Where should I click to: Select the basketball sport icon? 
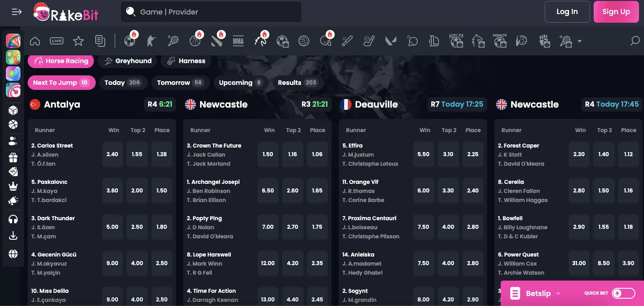195,41
